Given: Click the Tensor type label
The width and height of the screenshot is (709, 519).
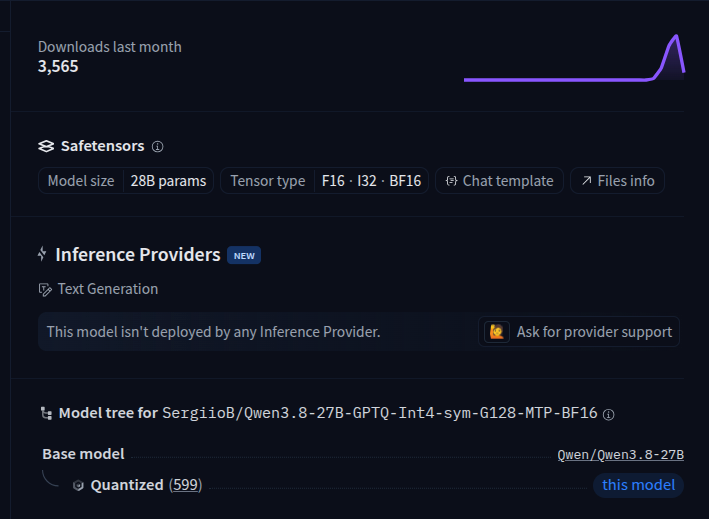Looking at the screenshot, I should (268, 181).
